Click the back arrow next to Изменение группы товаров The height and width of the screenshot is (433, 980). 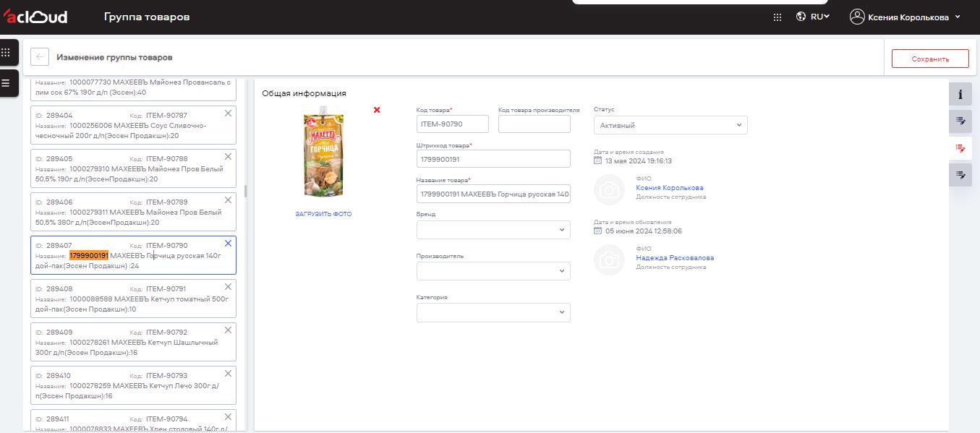coord(40,57)
